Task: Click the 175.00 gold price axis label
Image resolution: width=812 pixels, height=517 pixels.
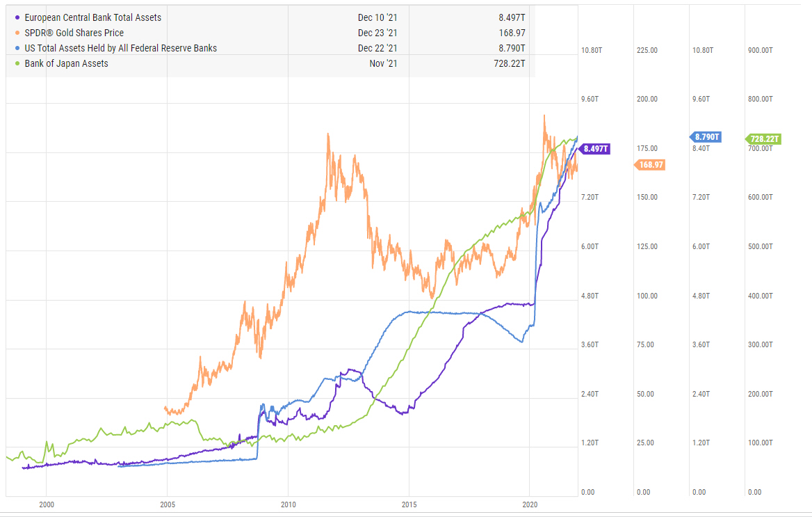Action: point(647,148)
